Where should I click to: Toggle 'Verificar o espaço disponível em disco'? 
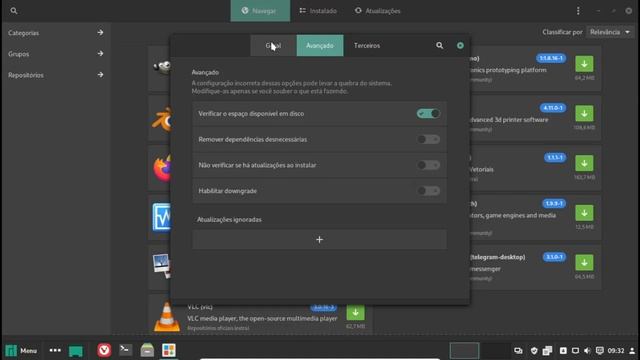point(428,113)
